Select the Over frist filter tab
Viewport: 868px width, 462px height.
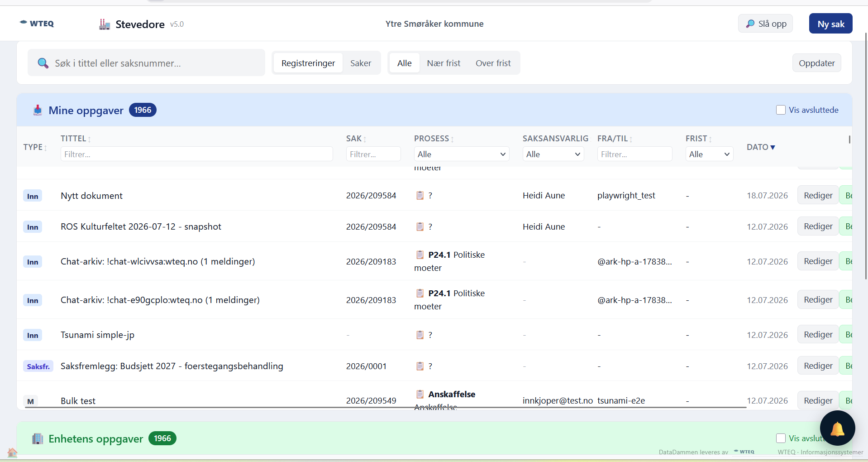pyautogui.click(x=493, y=63)
